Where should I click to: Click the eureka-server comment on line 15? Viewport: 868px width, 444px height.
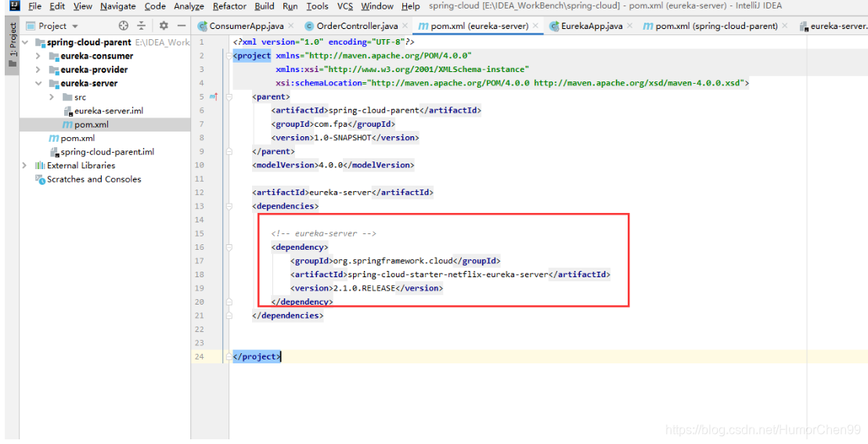323,233
